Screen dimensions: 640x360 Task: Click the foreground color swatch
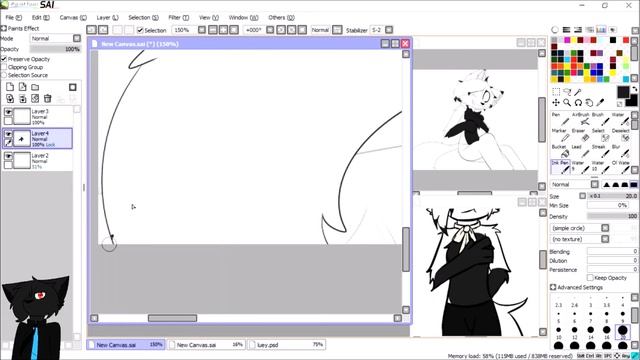[623, 92]
